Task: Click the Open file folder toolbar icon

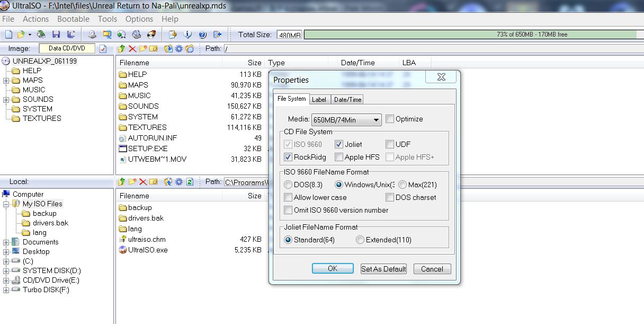Action: pyautogui.click(x=21, y=34)
